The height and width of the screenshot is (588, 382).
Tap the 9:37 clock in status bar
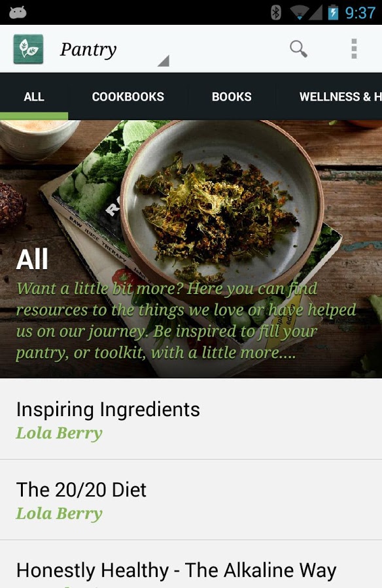tap(360, 13)
